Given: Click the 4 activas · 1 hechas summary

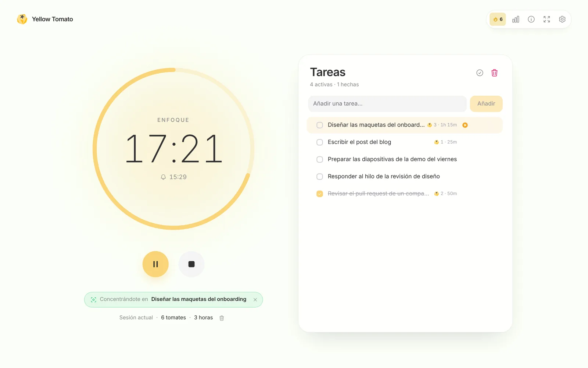Looking at the screenshot, I should 334,85.
